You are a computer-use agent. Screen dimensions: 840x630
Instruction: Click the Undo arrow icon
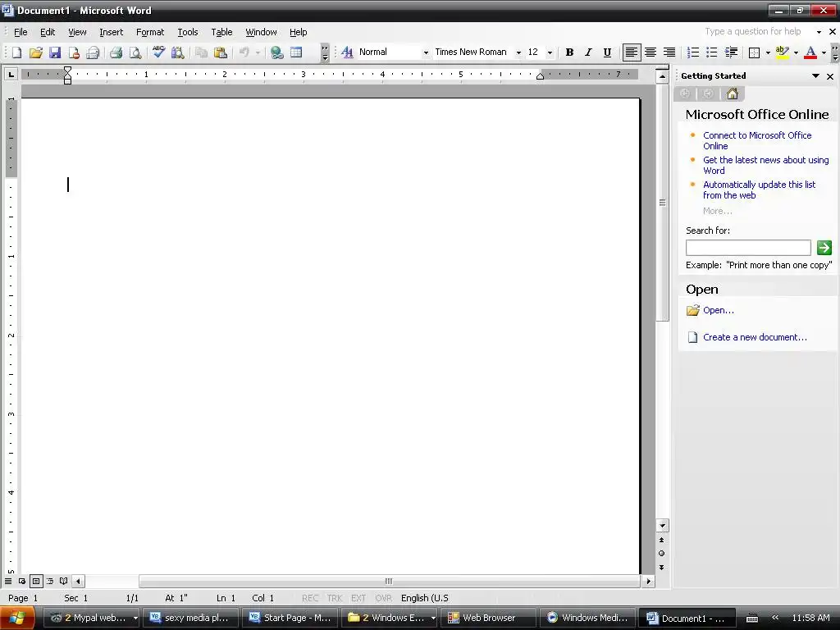click(244, 52)
